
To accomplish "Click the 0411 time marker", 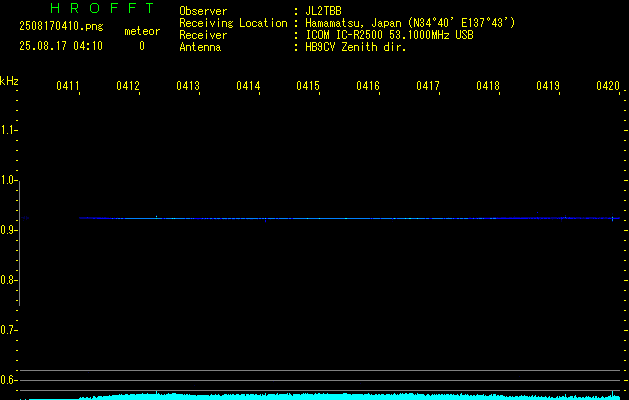I will [67, 86].
